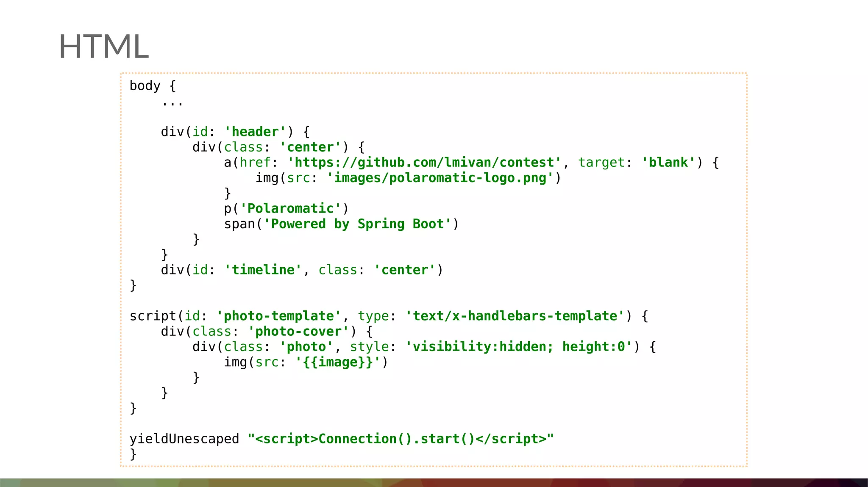Select the 'visibility:hidden; height:0' style string
This screenshot has height=487, width=868.
(x=519, y=347)
